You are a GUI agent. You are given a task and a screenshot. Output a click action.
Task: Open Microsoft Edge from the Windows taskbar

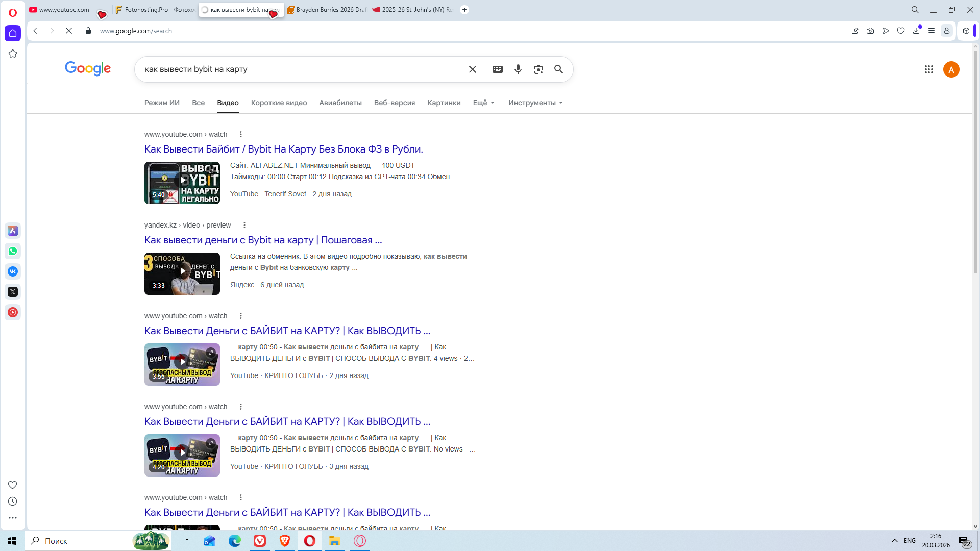[234, 541]
